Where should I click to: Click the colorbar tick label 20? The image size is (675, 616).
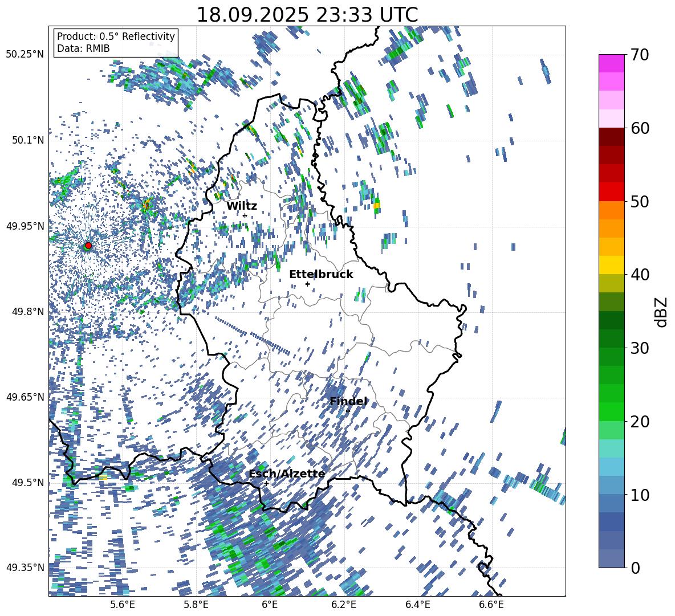(x=640, y=422)
